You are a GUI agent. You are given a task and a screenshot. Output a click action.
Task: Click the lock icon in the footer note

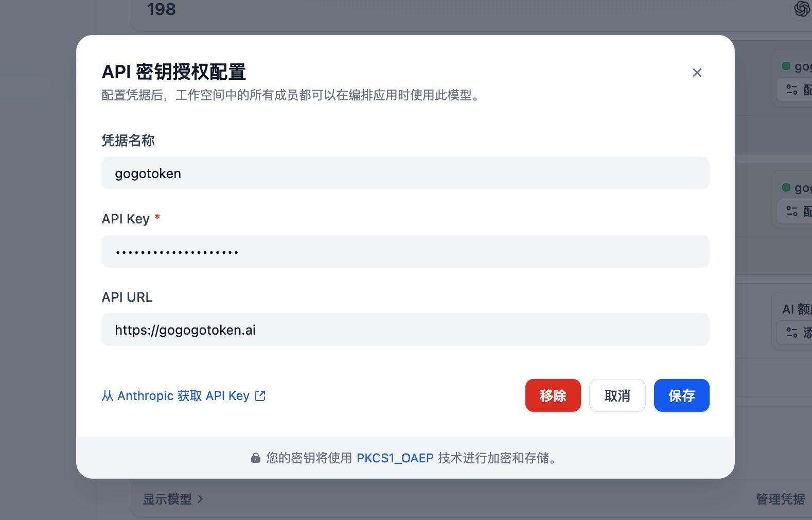(x=255, y=458)
